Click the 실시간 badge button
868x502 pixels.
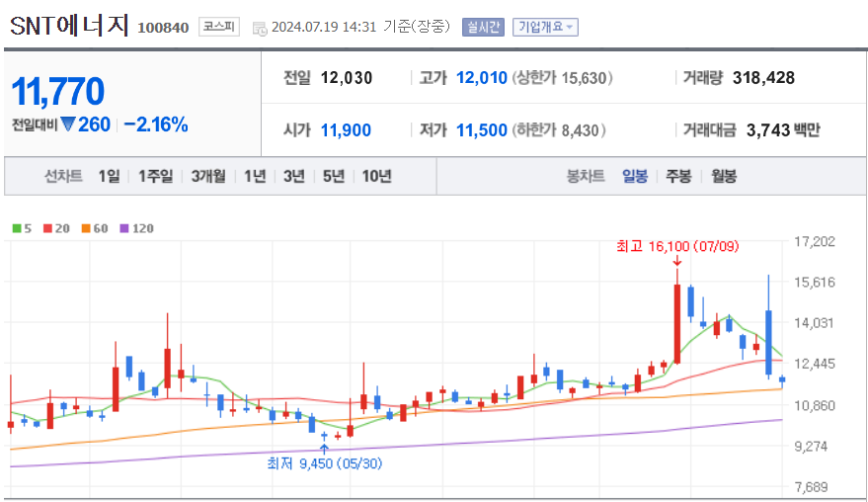coord(483,27)
